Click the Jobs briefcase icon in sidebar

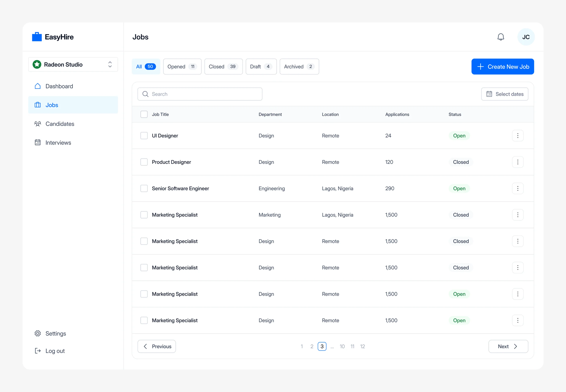(38, 105)
